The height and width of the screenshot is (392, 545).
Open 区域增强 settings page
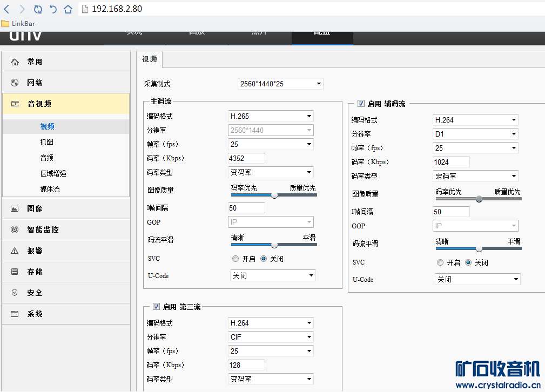click(x=53, y=173)
